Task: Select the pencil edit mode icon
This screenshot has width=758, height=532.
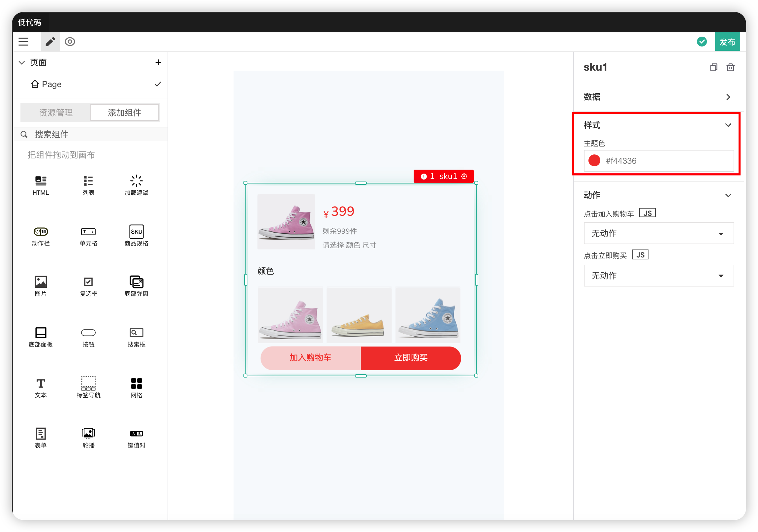Action: (50, 42)
